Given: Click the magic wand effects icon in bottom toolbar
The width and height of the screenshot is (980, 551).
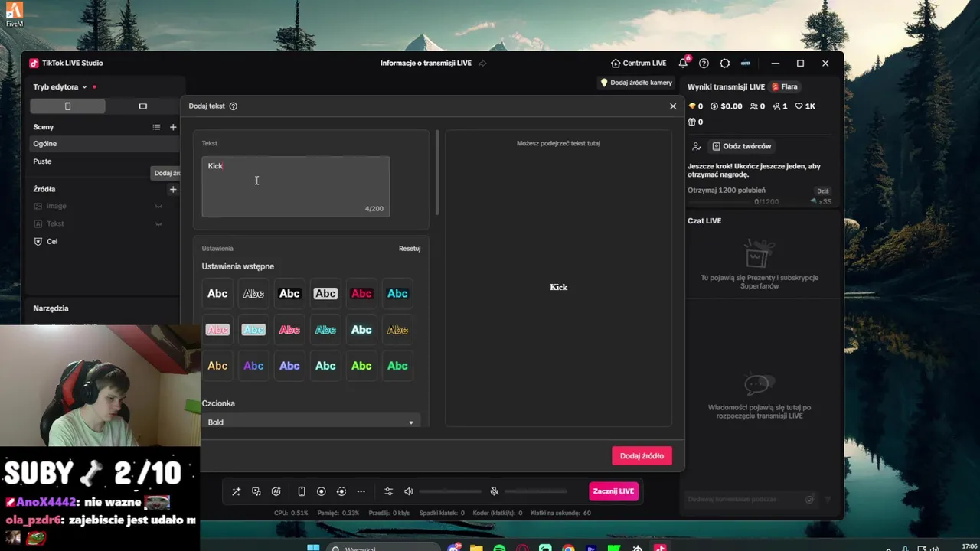Looking at the screenshot, I should coord(236,491).
